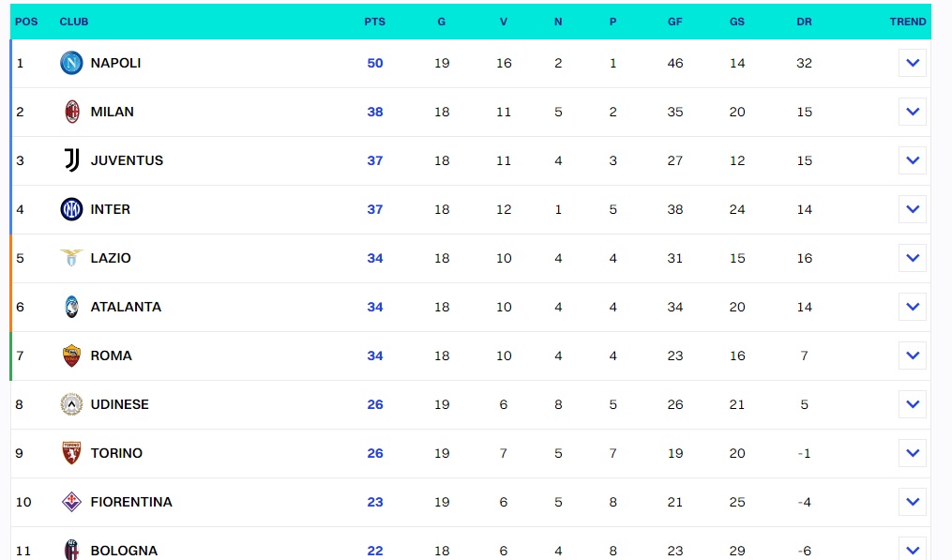952x560 pixels.
Task: Click the Milan club crest icon
Action: point(71,112)
